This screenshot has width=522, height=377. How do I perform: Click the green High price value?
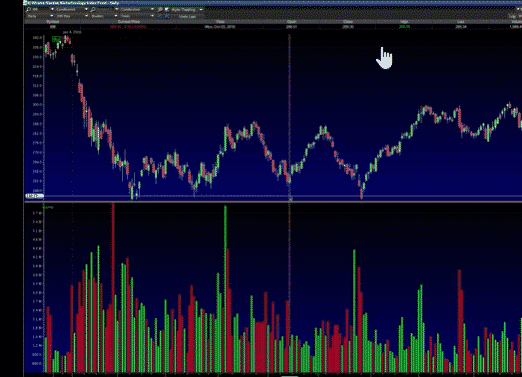pos(404,26)
